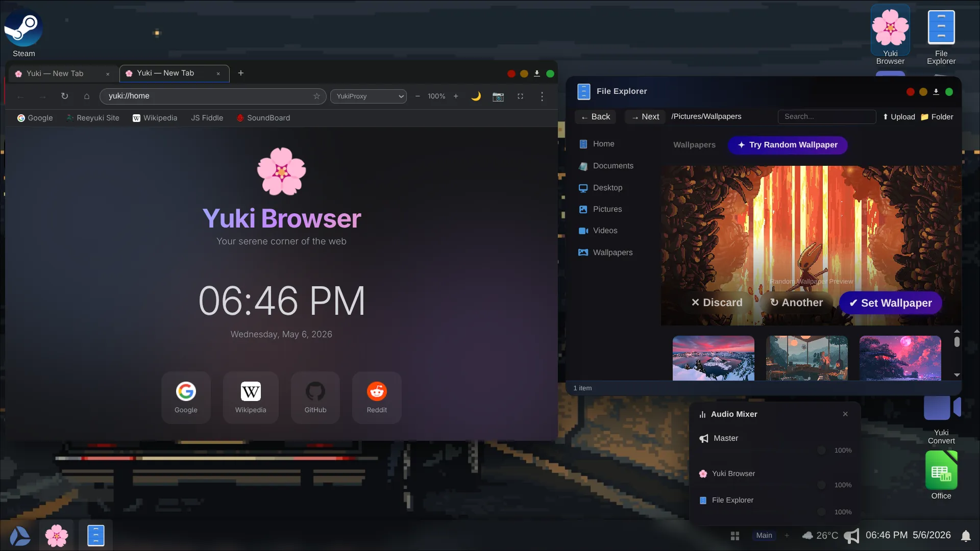This screenshot has width=980, height=551.
Task: Click Google shortcut tile
Action: coord(186,397)
